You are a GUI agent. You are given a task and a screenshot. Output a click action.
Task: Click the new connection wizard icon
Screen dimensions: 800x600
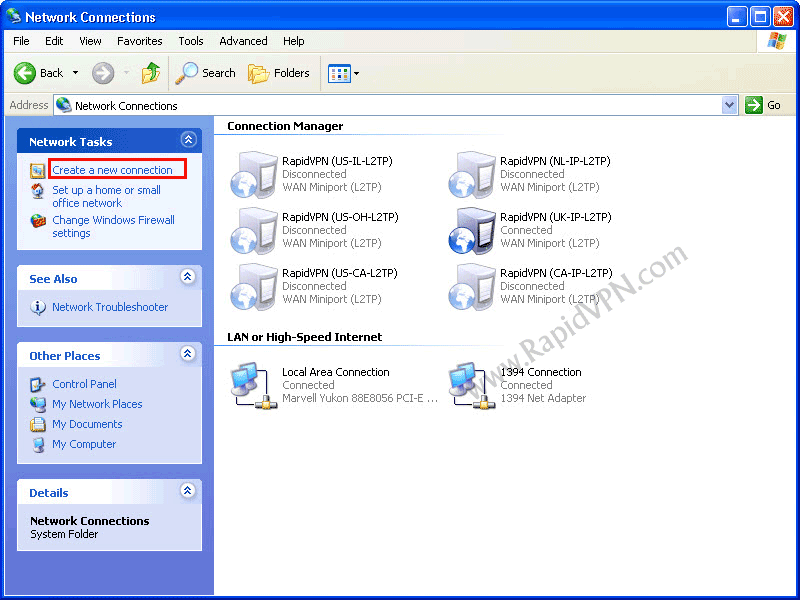(x=37, y=170)
